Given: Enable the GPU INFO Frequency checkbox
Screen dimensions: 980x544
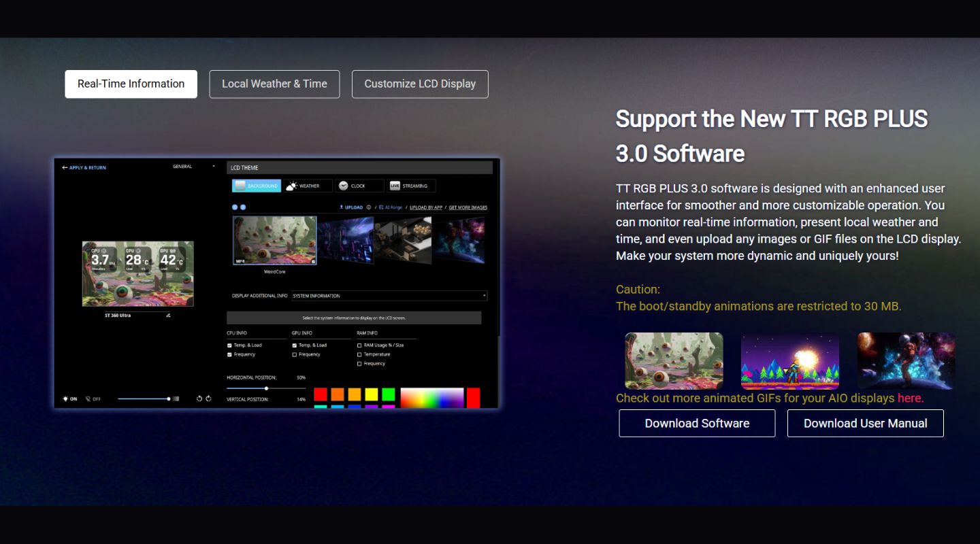Looking at the screenshot, I should pyautogui.click(x=294, y=354).
